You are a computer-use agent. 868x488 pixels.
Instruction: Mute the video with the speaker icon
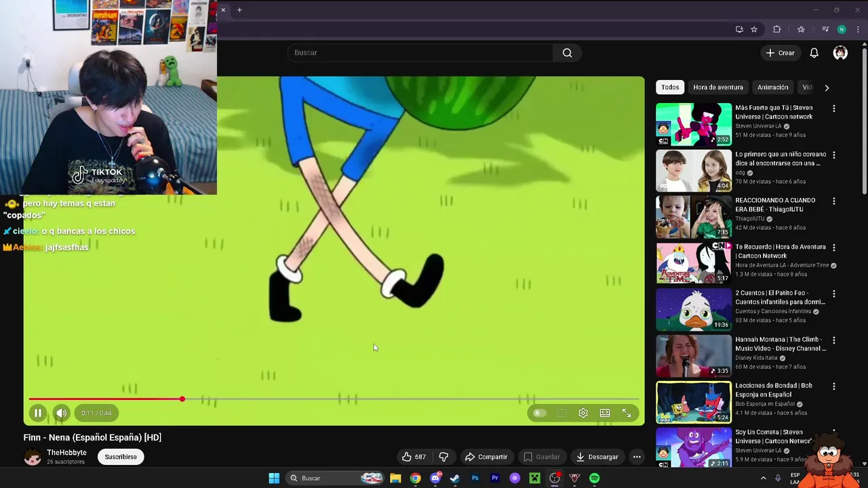[x=61, y=413]
